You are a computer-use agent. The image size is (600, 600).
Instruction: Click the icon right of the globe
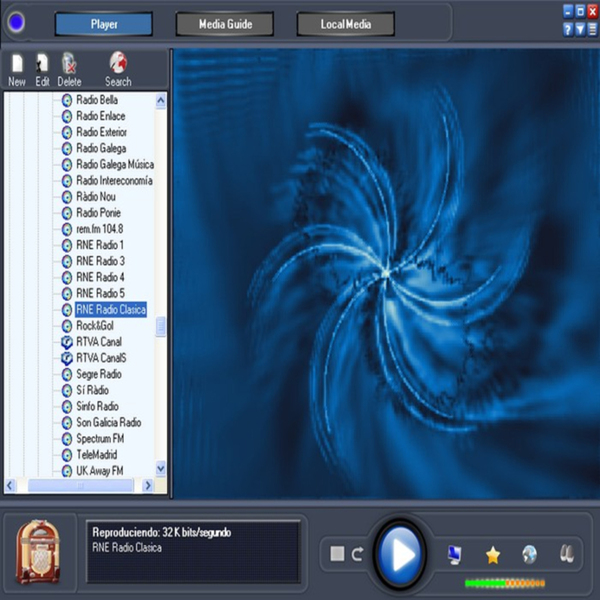(x=567, y=554)
